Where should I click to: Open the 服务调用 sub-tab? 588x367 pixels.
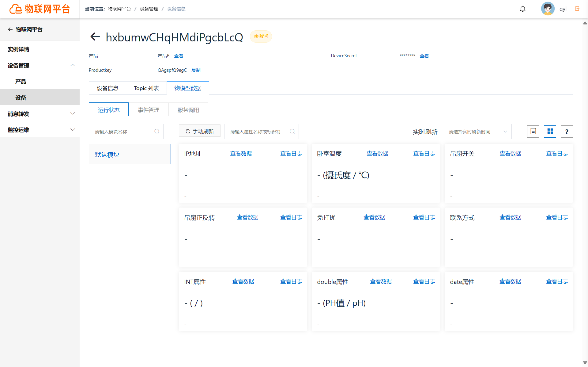click(188, 110)
